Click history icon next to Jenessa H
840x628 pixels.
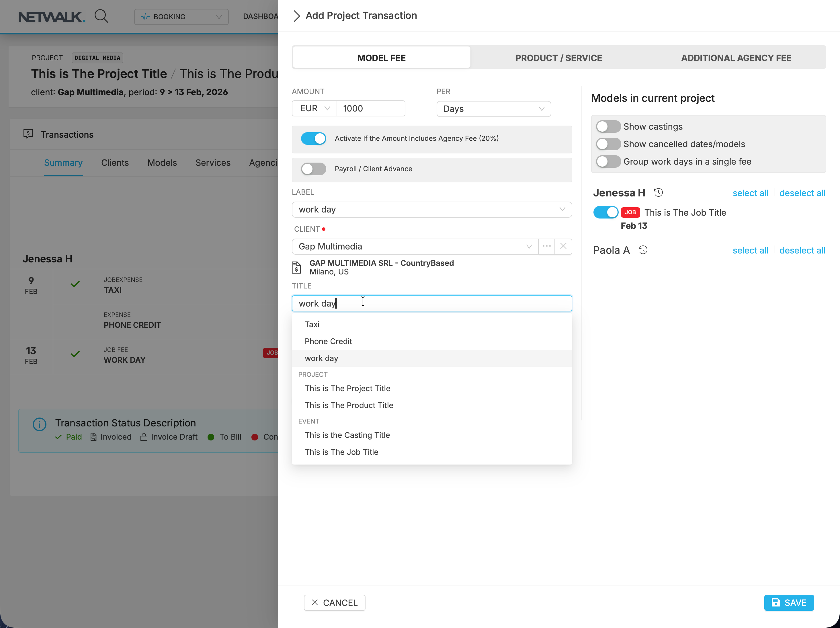pyautogui.click(x=659, y=193)
